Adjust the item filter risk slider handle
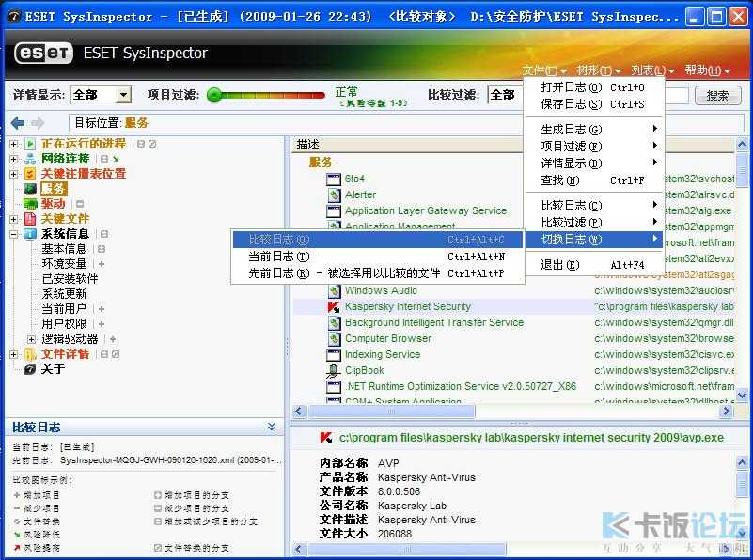 [x=214, y=95]
